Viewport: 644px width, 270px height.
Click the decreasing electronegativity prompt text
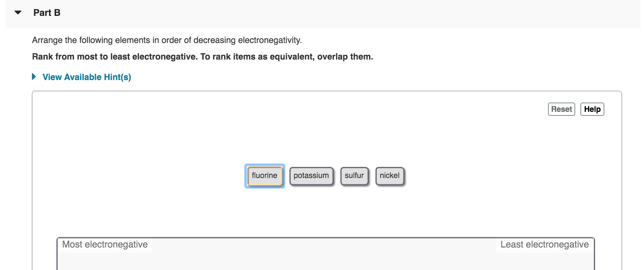(x=166, y=40)
